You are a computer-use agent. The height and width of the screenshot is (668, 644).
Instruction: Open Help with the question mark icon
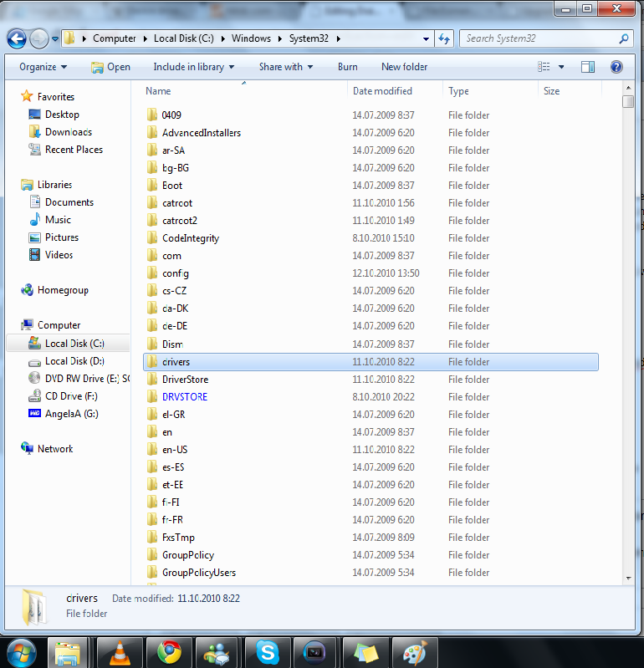[x=616, y=67]
